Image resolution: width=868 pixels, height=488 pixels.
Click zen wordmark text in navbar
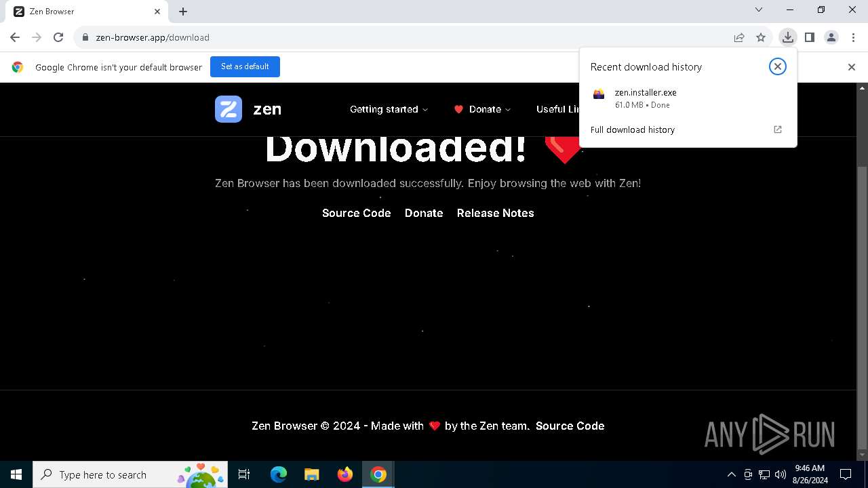point(267,109)
